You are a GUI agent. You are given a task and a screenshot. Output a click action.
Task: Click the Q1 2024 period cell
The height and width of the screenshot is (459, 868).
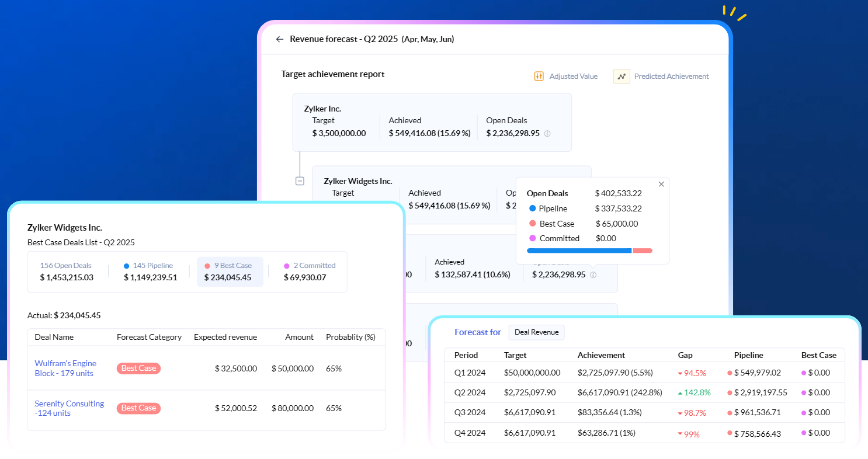tap(470, 373)
